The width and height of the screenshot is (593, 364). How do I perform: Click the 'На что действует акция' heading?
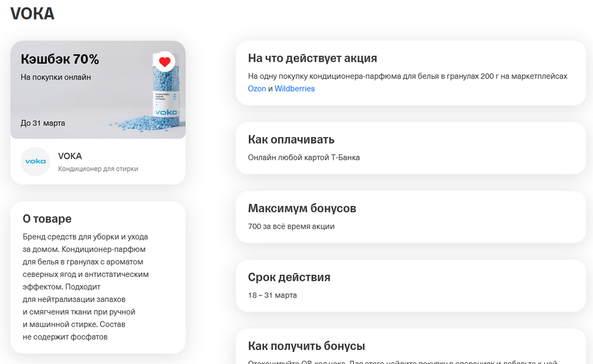(312, 58)
